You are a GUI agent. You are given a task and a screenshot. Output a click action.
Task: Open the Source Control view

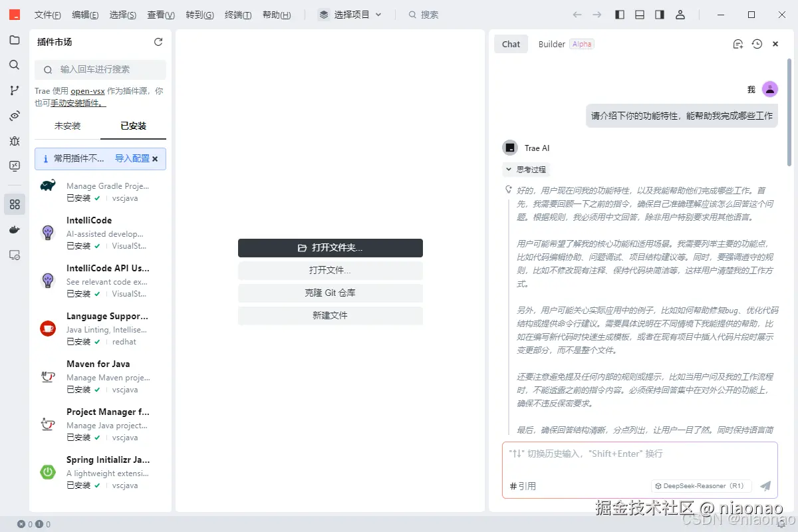15,90
